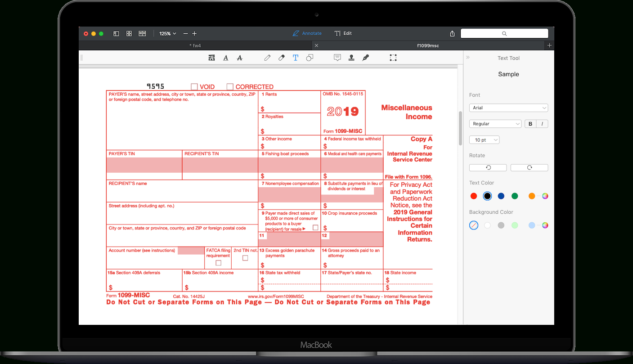Tick the 2nd TIN not. checkbox
Screen dimensions: 633x364
click(245, 258)
